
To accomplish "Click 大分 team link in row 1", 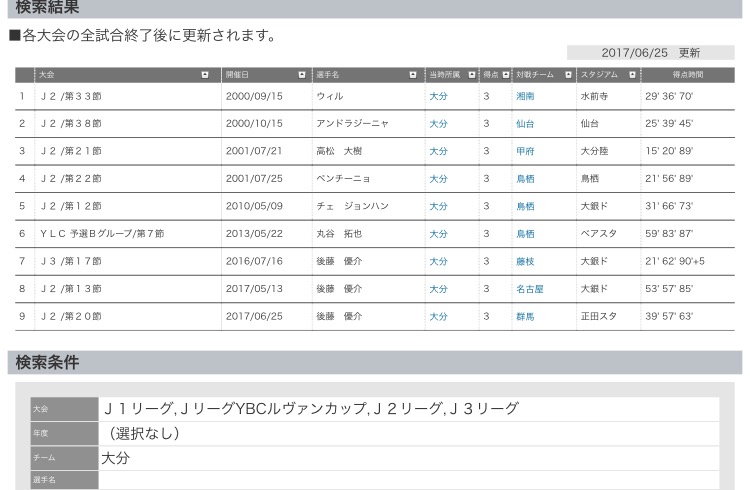I will (x=438, y=97).
